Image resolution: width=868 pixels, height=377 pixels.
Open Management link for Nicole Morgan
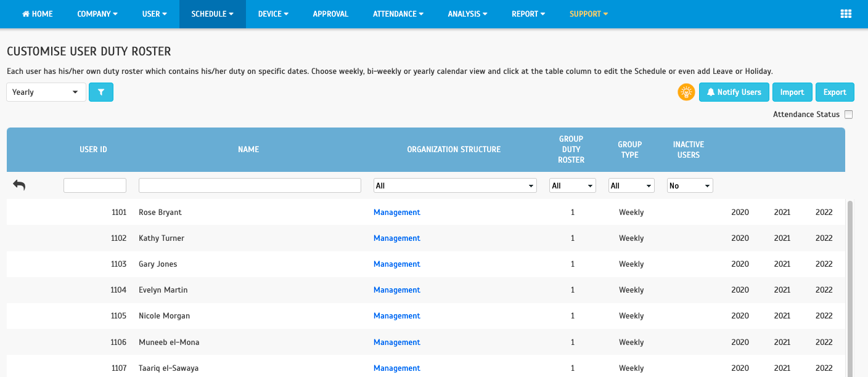tap(397, 315)
